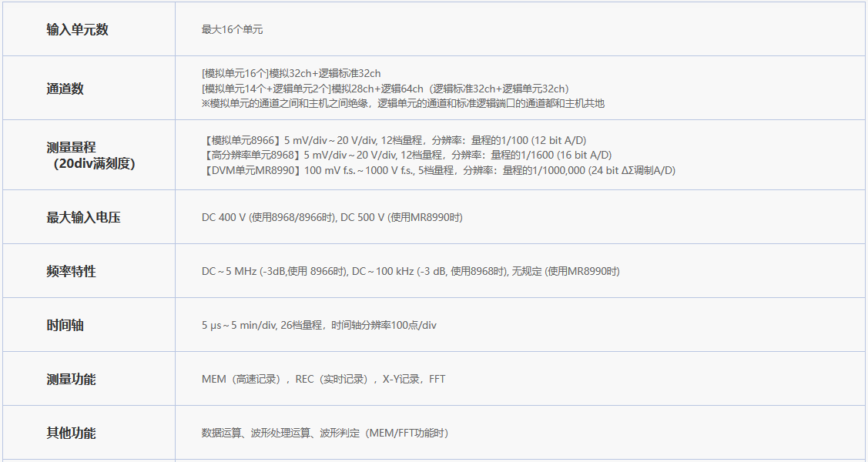Click the 其他功能 row header
This screenshot has width=868, height=462.
pos(71,433)
